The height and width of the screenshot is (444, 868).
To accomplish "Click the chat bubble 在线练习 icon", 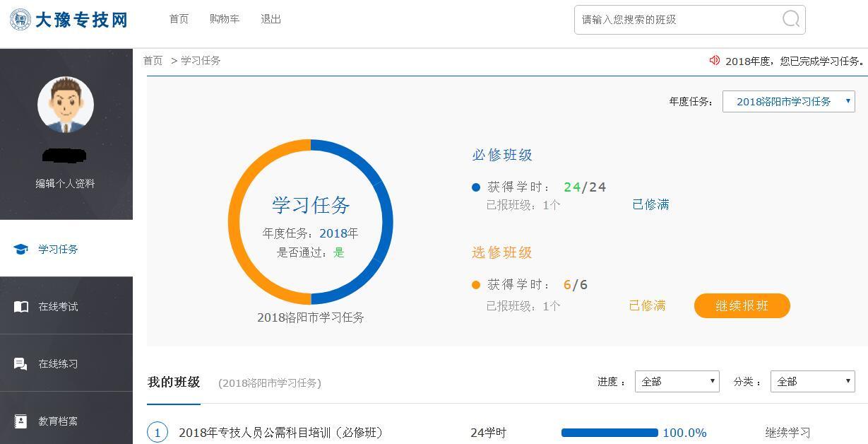I will pyautogui.click(x=21, y=363).
